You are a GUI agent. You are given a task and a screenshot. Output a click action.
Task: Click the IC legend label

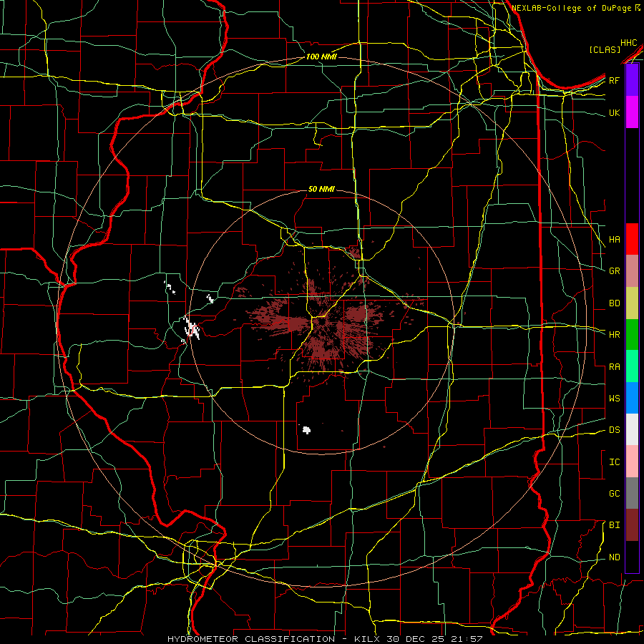[x=615, y=462]
